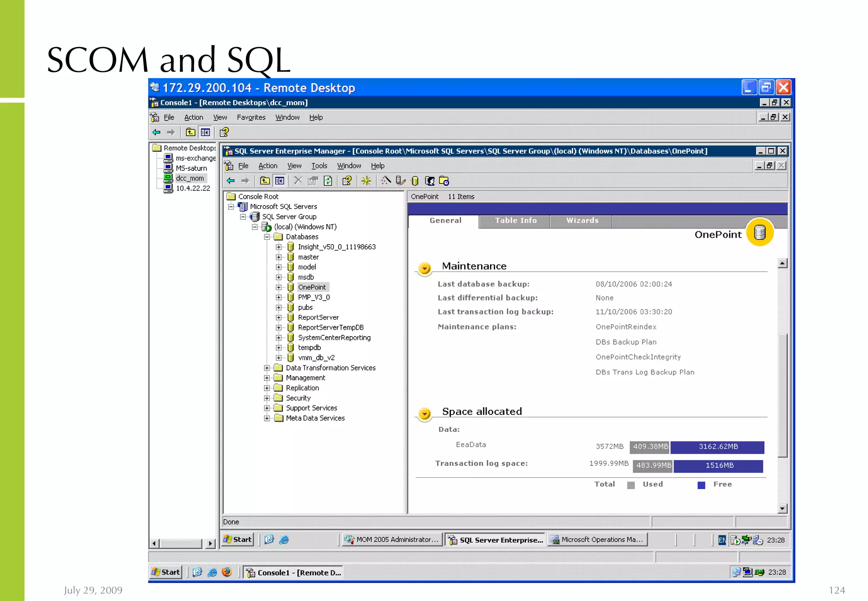
Task: Expand the Management folder
Action: tap(267, 378)
